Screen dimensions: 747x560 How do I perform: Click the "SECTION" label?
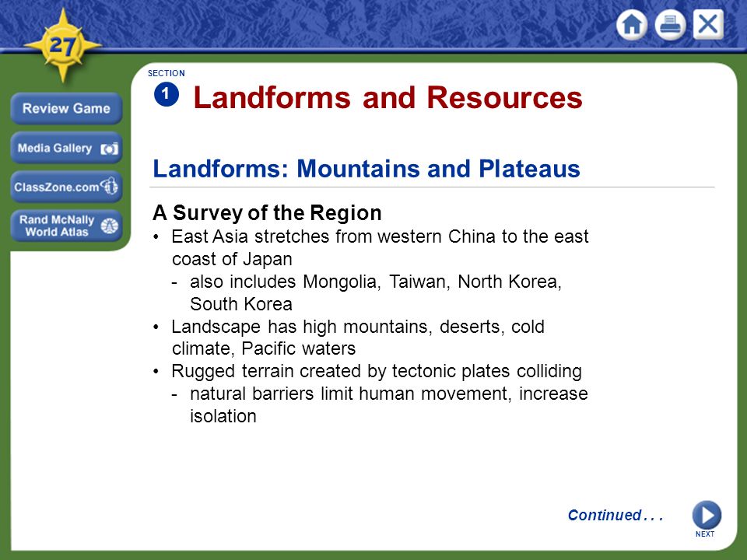tap(167, 73)
